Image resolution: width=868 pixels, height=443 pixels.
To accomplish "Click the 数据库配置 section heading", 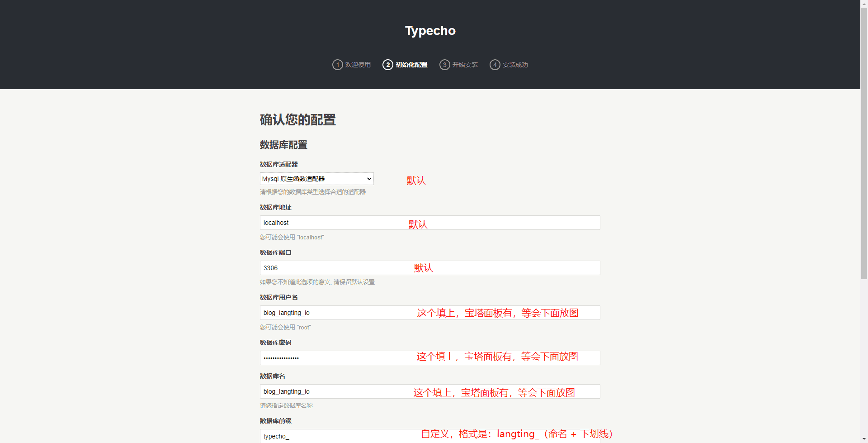I will (283, 145).
